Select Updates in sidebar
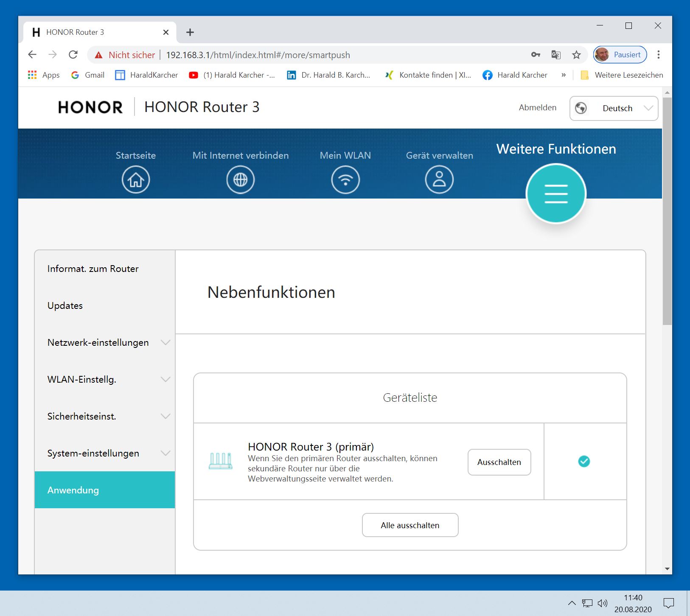Image resolution: width=690 pixels, height=616 pixels. click(105, 305)
